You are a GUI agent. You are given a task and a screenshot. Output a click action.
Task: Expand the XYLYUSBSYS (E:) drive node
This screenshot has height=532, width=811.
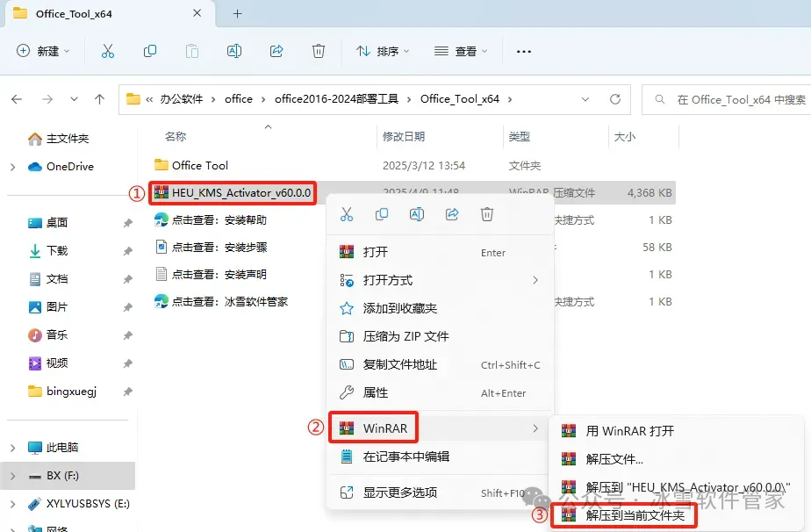pos(13,504)
